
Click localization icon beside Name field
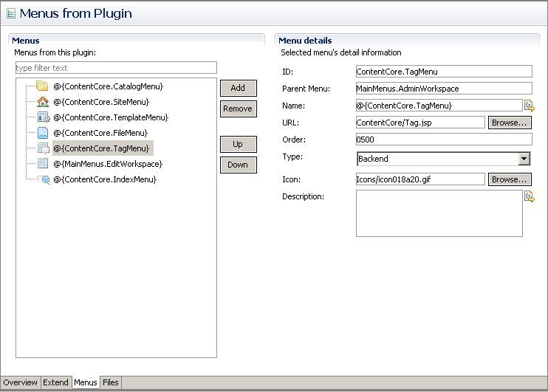(x=529, y=106)
